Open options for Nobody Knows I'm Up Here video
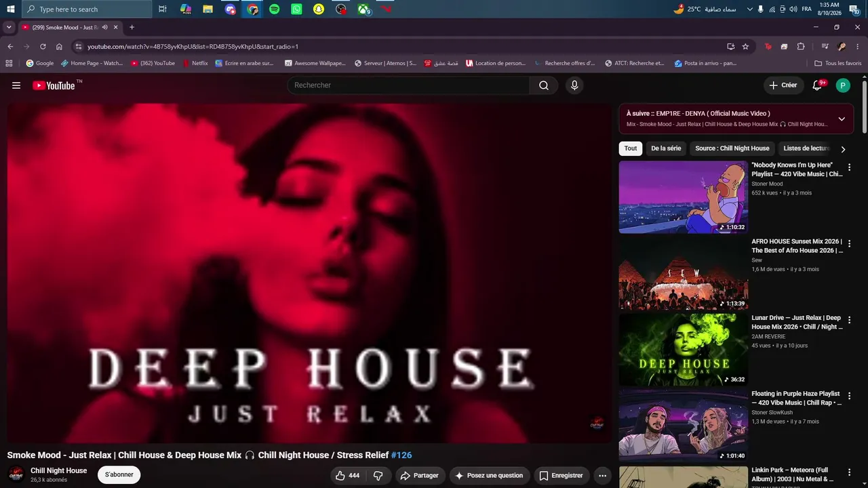This screenshot has height=488, width=868. (849, 167)
